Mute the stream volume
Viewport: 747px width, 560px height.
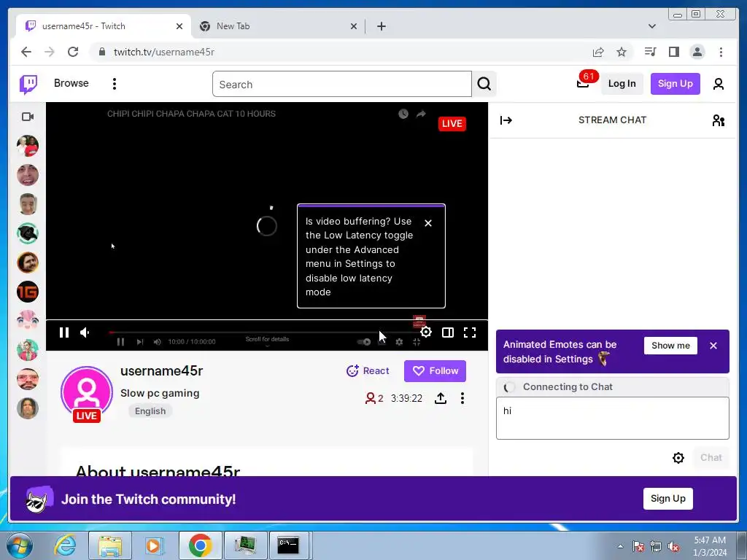pos(85,332)
